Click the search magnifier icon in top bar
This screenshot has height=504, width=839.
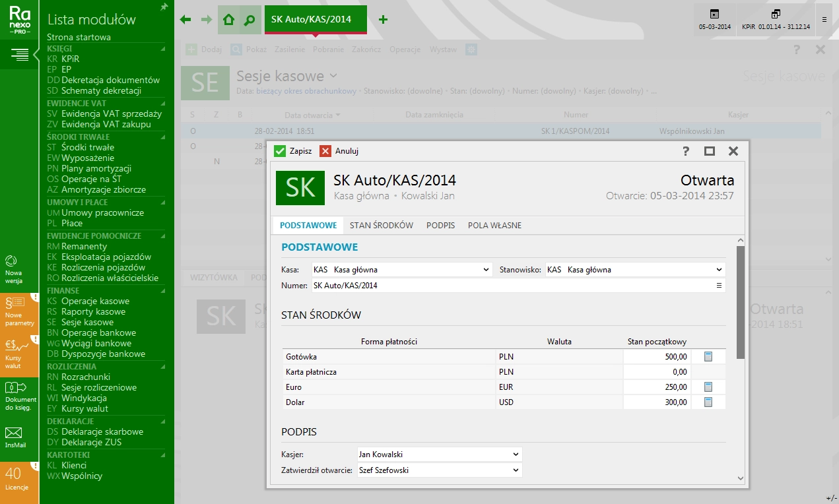[249, 20]
